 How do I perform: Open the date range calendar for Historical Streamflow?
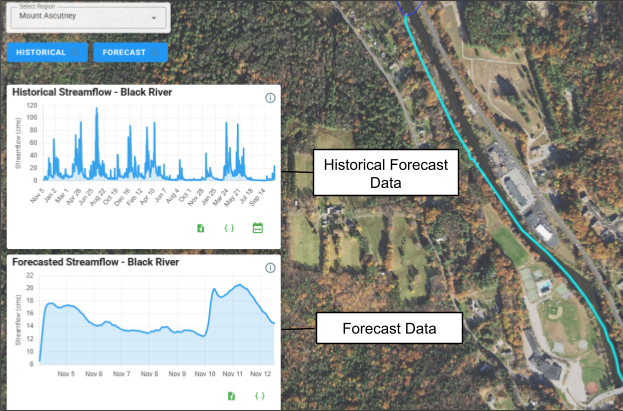tap(258, 228)
